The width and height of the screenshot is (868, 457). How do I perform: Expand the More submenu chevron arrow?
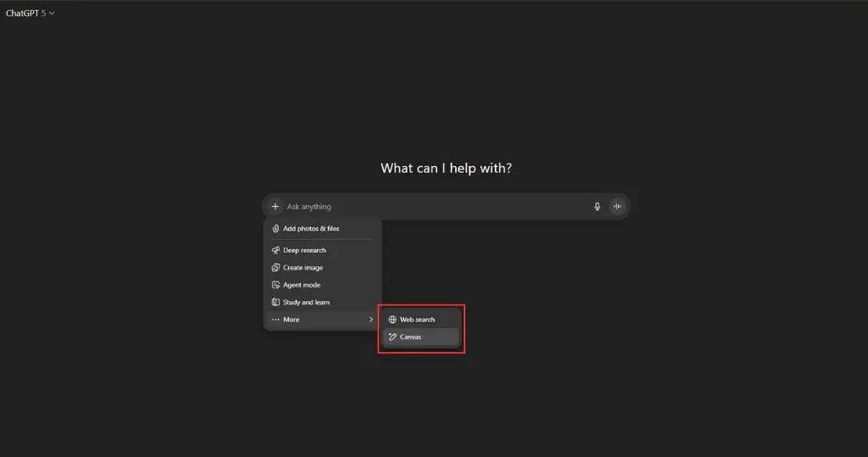(x=371, y=320)
